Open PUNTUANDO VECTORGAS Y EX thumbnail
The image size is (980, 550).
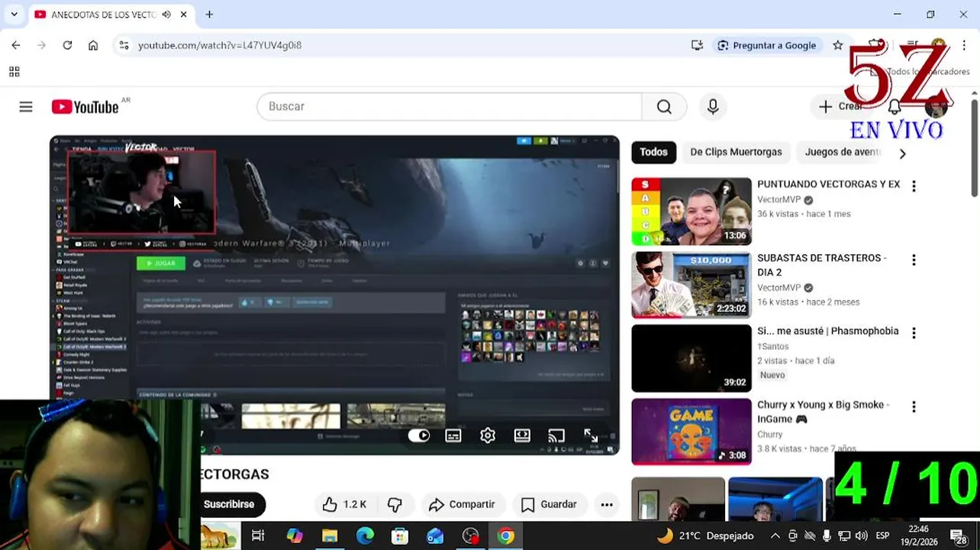point(691,212)
